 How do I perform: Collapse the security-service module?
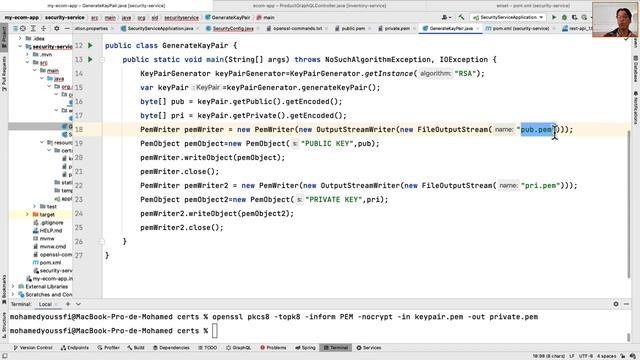point(20,47)
